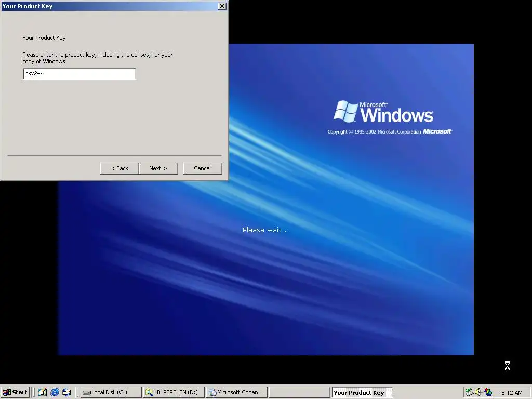Switch to LB1PFRE_EN (D:) taskbar window

tap(174, 392)
